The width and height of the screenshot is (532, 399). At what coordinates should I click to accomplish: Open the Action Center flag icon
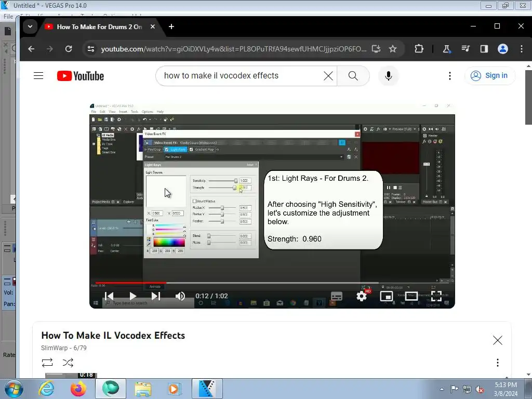click(454, 389)
